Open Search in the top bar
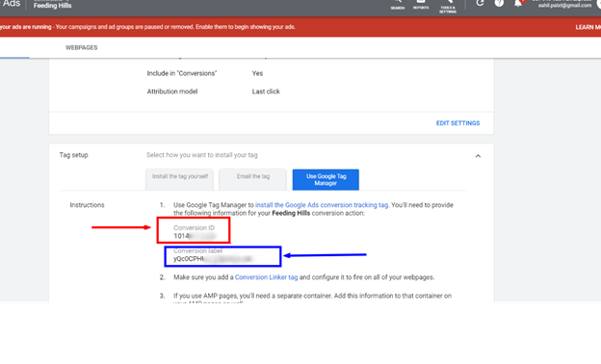The height and width of the screenshot is (364, 601). tap(398, 5)
